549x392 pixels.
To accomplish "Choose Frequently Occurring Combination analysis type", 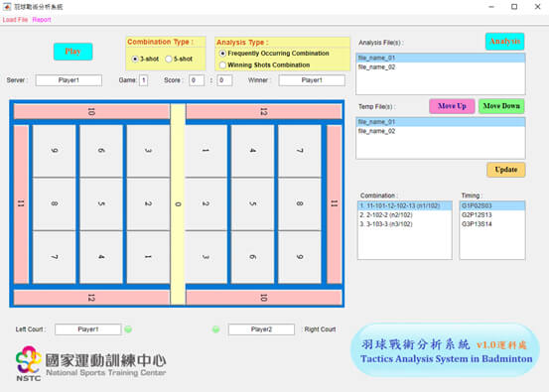I will [222, 54].
